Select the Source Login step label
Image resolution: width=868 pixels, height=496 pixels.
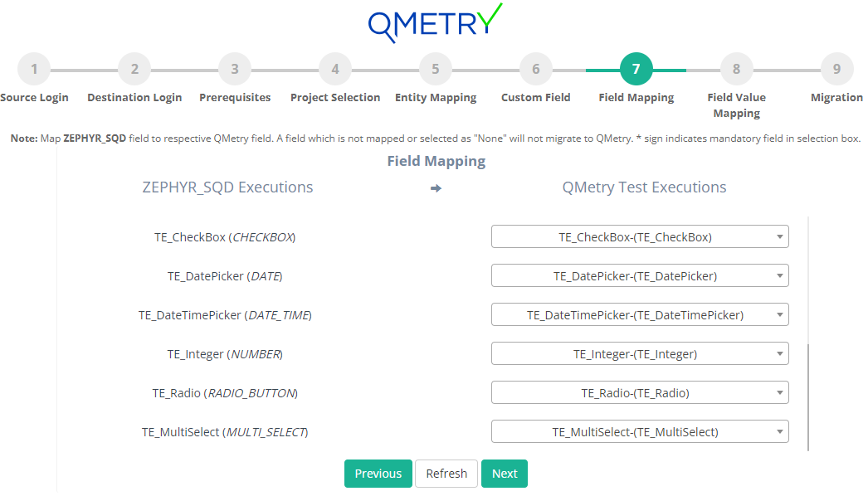tap(34, 98)
